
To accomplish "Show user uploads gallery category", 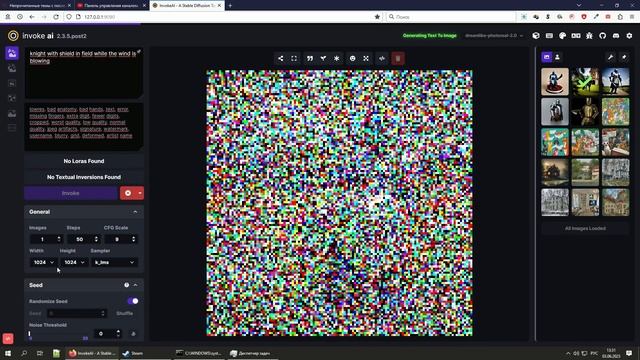I will [x=557, y=57].
